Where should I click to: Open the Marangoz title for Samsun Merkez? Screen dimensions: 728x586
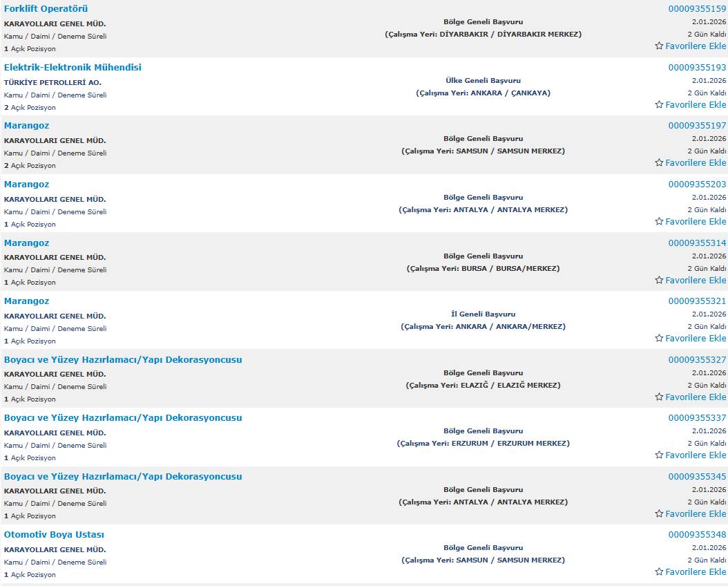(x=26, y=126)
